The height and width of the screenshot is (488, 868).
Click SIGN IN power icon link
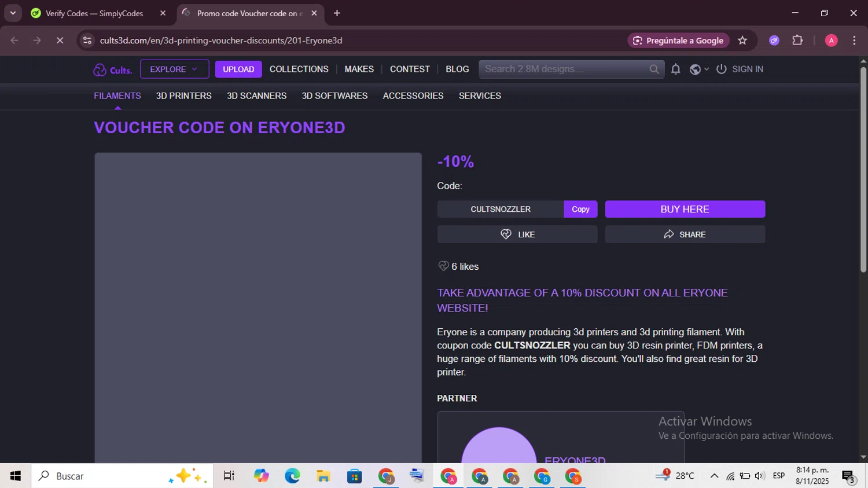click(x=740, y=69)
